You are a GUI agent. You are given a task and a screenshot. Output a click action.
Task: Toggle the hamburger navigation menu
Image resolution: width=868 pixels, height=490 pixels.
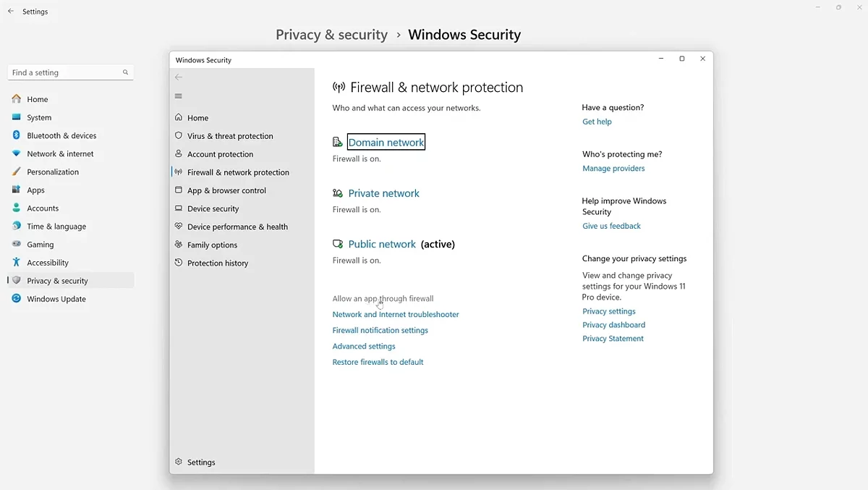(179, 96)
